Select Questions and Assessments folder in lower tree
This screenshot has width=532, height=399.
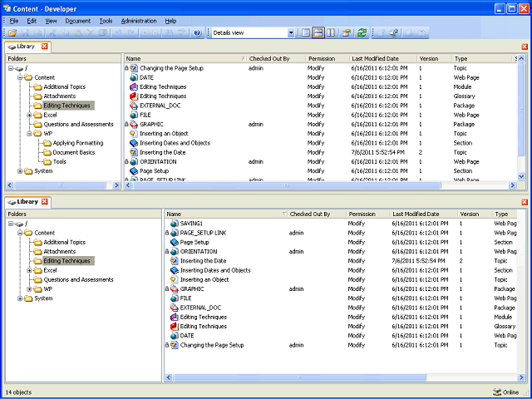(x=78, y=279)
